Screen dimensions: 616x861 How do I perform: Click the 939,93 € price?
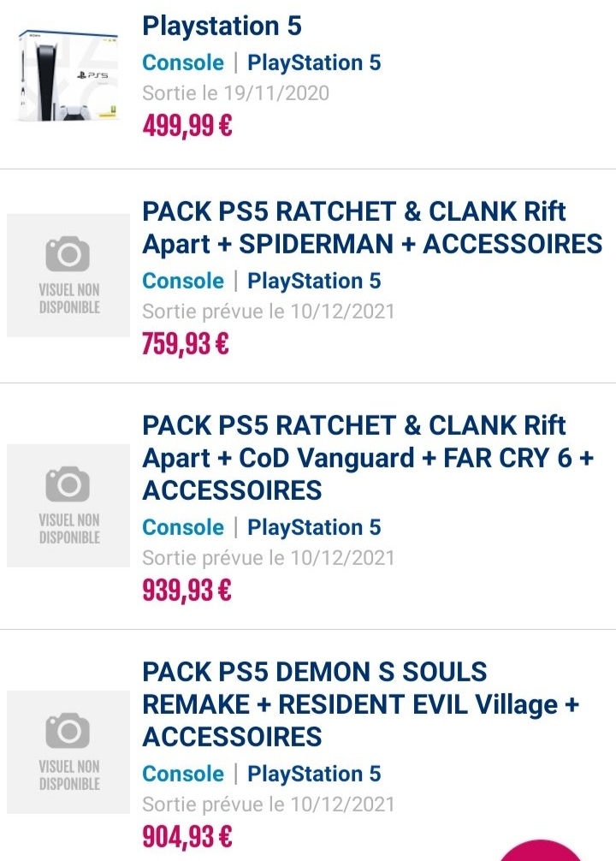coord(187,591)
